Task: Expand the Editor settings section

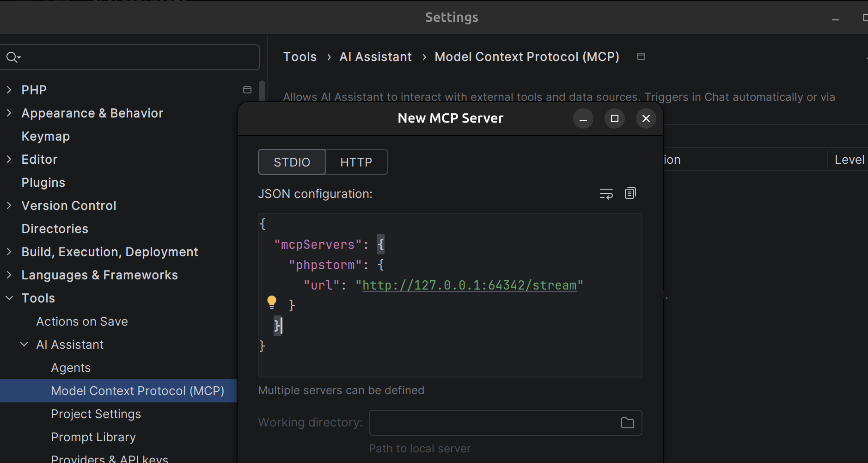Action: (x=9, y=160)
